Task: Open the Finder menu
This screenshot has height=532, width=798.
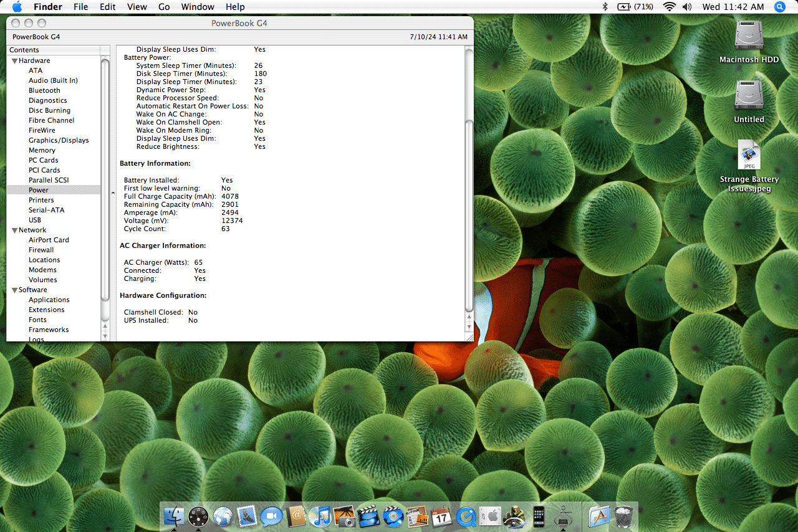Action: [x=48, y=7]
